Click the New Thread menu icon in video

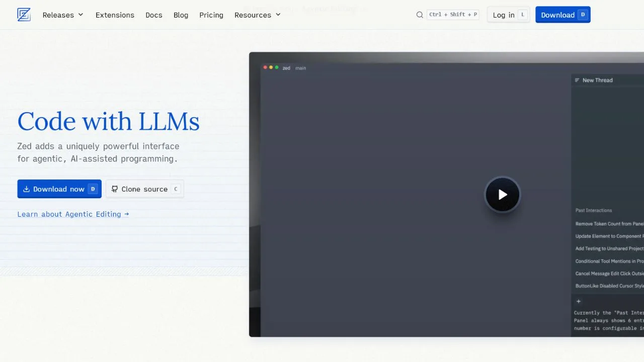577,80
